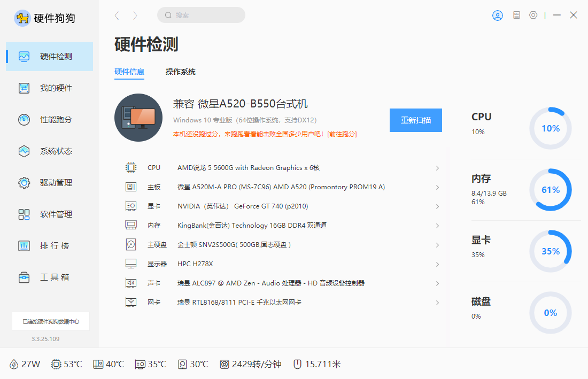The width and height of the screenshot is (588, 379).
Task: Expand the 瑞昱 RTL8168/8111 network chevron
Action: click(437, 303)
